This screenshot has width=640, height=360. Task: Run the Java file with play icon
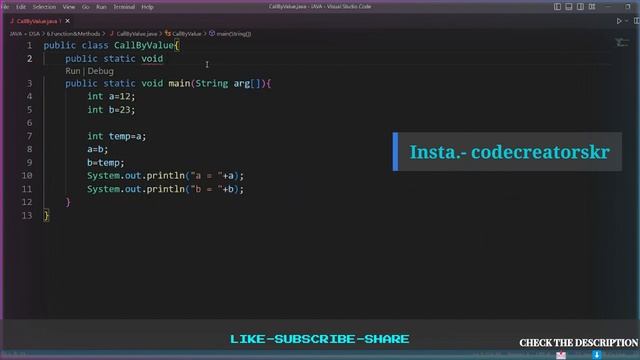tap(619, 21)
